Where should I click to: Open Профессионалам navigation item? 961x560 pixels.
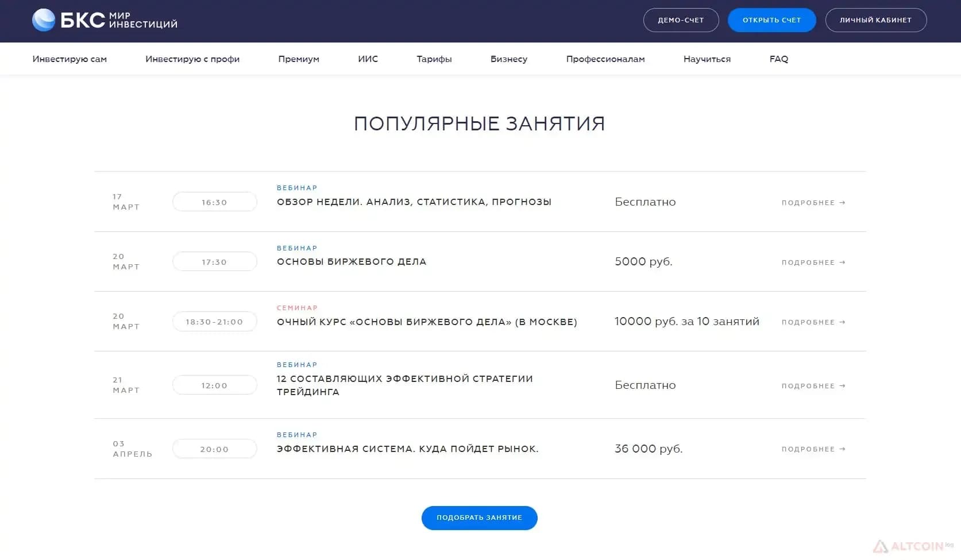(x=605, y=59)
